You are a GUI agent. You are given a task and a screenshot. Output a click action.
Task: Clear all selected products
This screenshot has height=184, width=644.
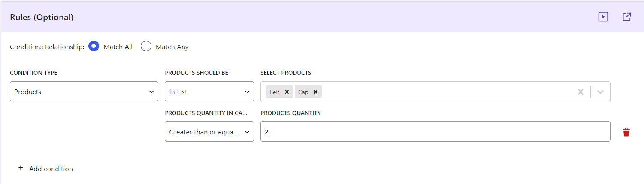[x=581, y=92]
